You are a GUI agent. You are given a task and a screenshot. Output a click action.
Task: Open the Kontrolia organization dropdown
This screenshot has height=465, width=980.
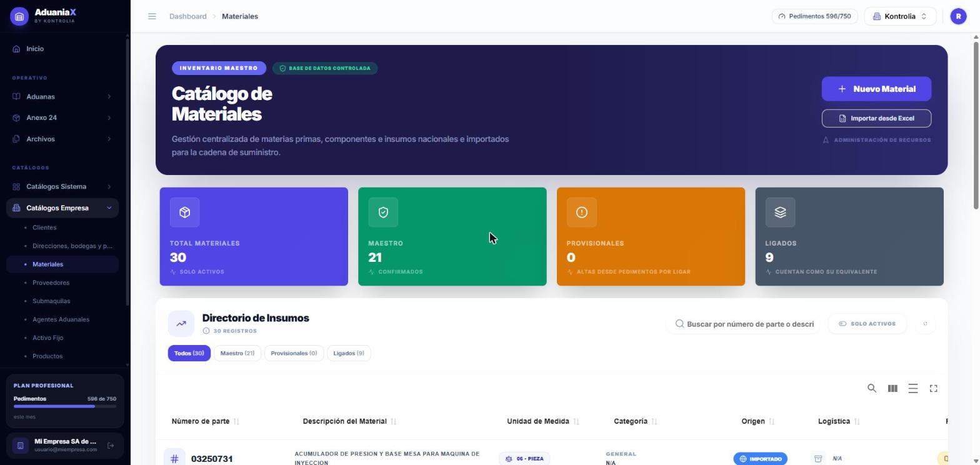pos(900,16)
